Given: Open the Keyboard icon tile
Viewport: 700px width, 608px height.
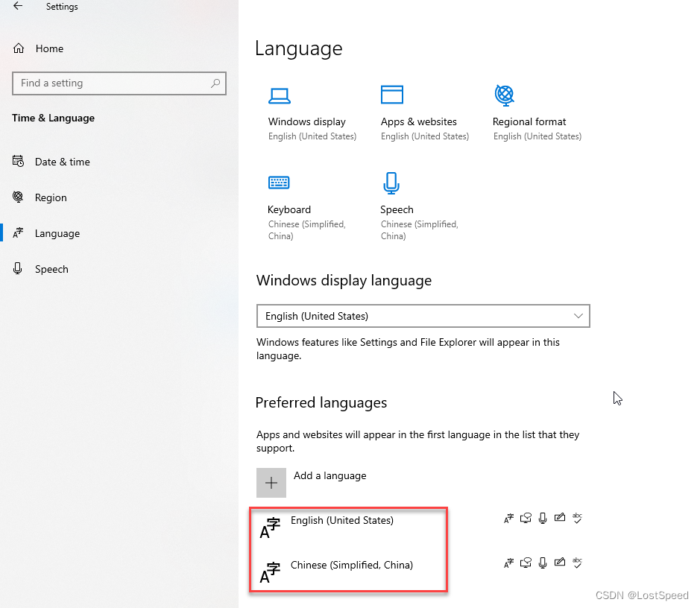Looking at the screenshot, I should tap(279, 183).
